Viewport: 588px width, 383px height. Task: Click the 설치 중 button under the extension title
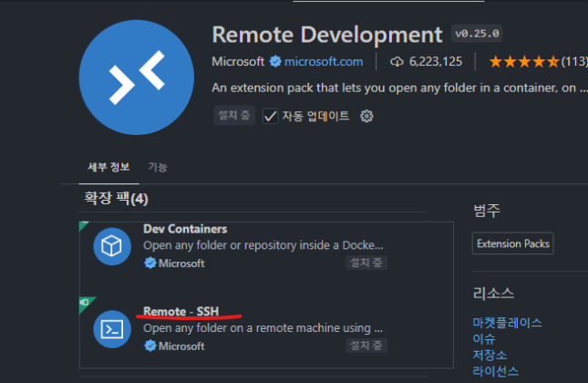[x=234, y=115]
